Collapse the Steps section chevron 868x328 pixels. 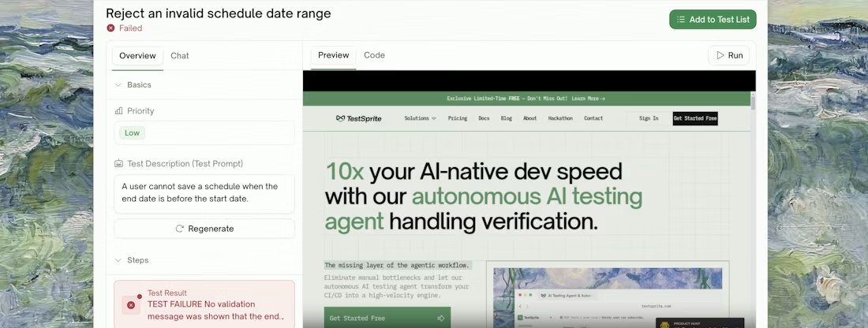(x=118, y=260)
